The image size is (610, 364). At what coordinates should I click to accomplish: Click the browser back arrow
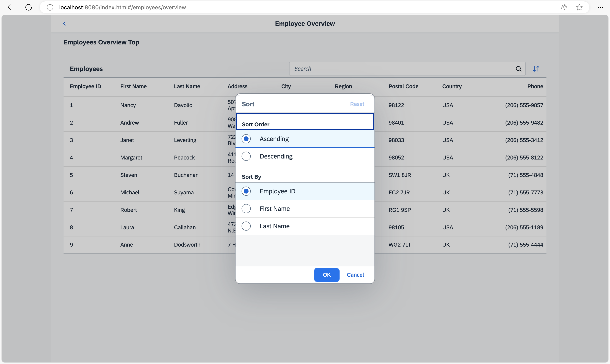tap(11, 7)
